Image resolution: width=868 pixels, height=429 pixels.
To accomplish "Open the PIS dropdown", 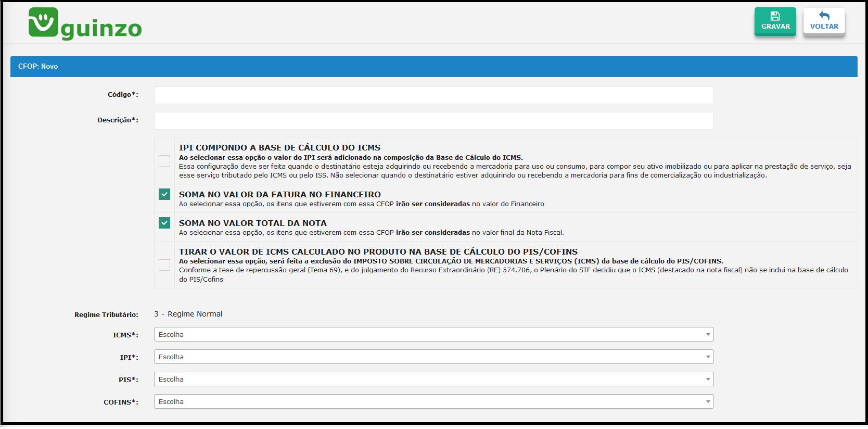I will pyautogui.click(x=433, y=379).
